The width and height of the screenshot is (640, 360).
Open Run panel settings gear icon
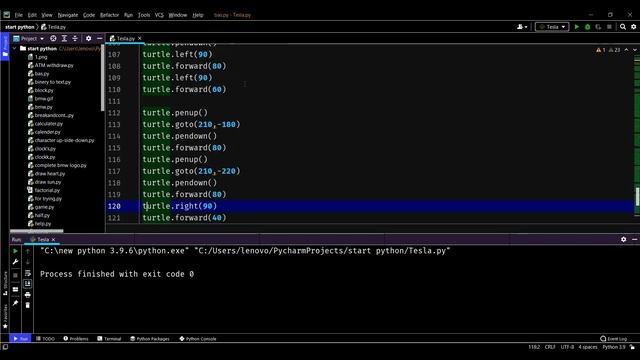[623, 240]
